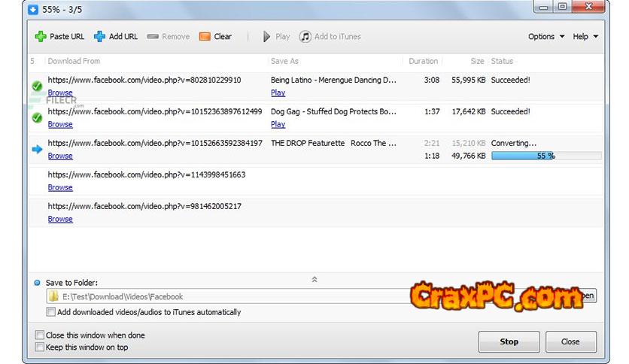This screenshot has width=629, height=364.
Task: Click green checkmark of Being Latino download
Action: coord(37,86)
